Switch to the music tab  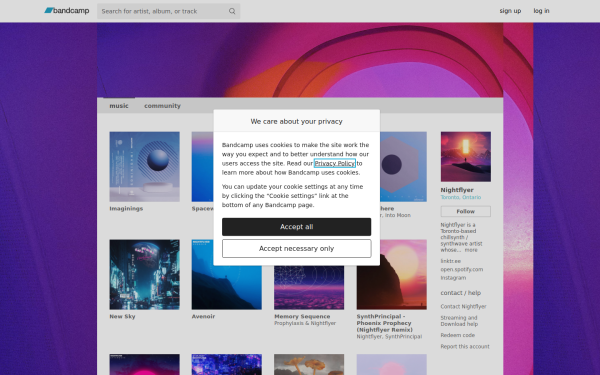[119, 106]
